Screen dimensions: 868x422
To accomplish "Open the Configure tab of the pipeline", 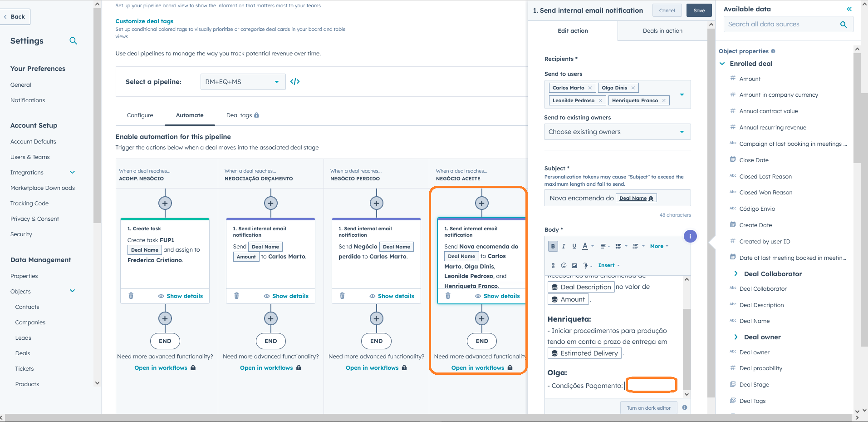I will (x=140, y=115).
